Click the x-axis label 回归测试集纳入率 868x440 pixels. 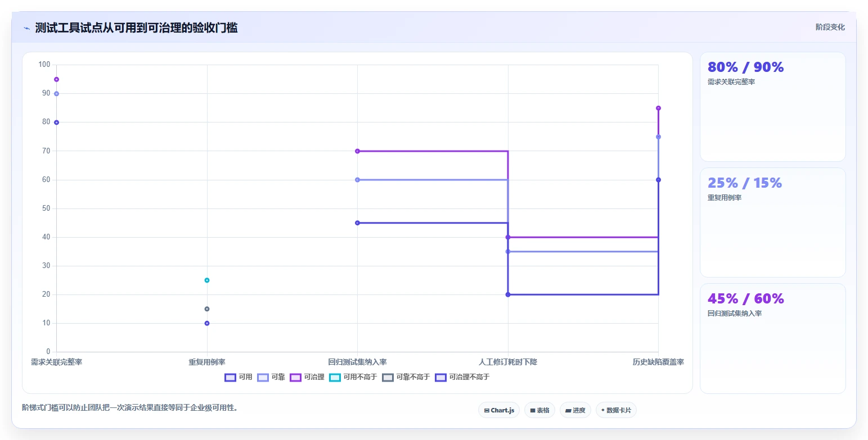click(x=357, y=362)
